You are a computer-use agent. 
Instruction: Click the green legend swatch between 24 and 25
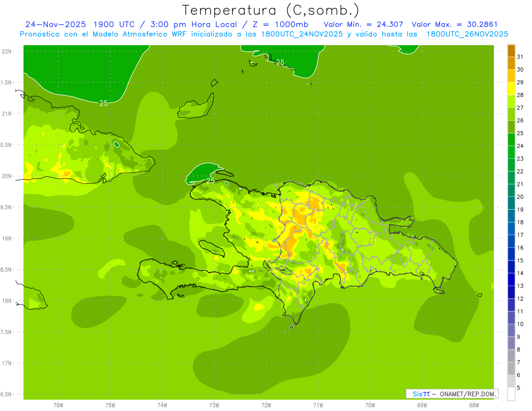(x=511, y=139)
